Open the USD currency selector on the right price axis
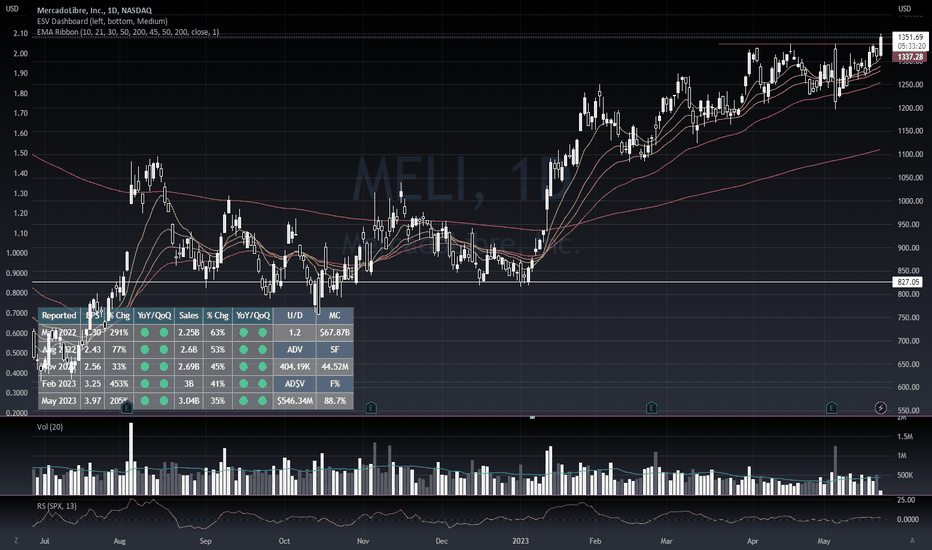Image resolution: width=932 pixels, height=550 pixels. (x=904, y=8)
